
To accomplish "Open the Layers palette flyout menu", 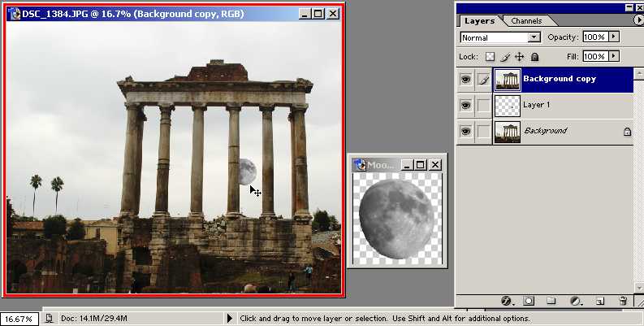I will [x=634, y=21].
